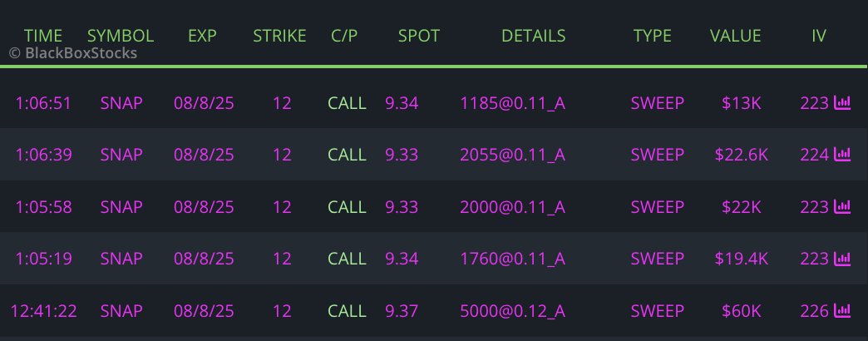The image size is (868, 341).
Task: Click SWEEP type in the 1:06:39 row
Action: [658, 155]
